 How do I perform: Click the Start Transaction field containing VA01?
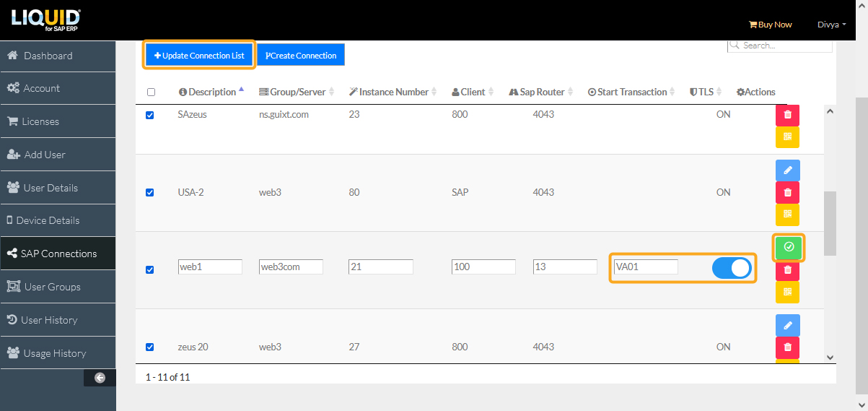pyautogui.click(x=645, y=267)
